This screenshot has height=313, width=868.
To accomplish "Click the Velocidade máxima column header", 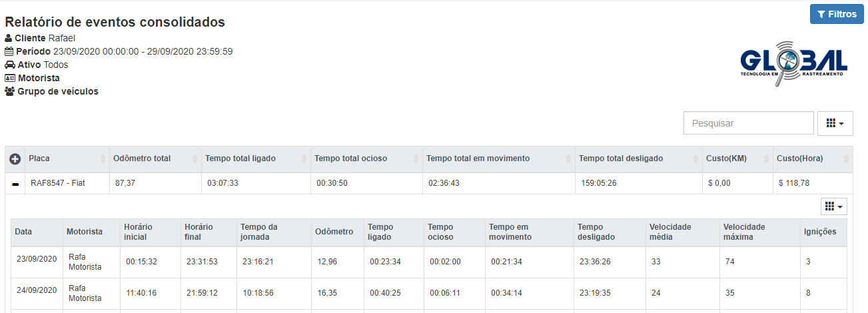I will (x=744, y=232).
